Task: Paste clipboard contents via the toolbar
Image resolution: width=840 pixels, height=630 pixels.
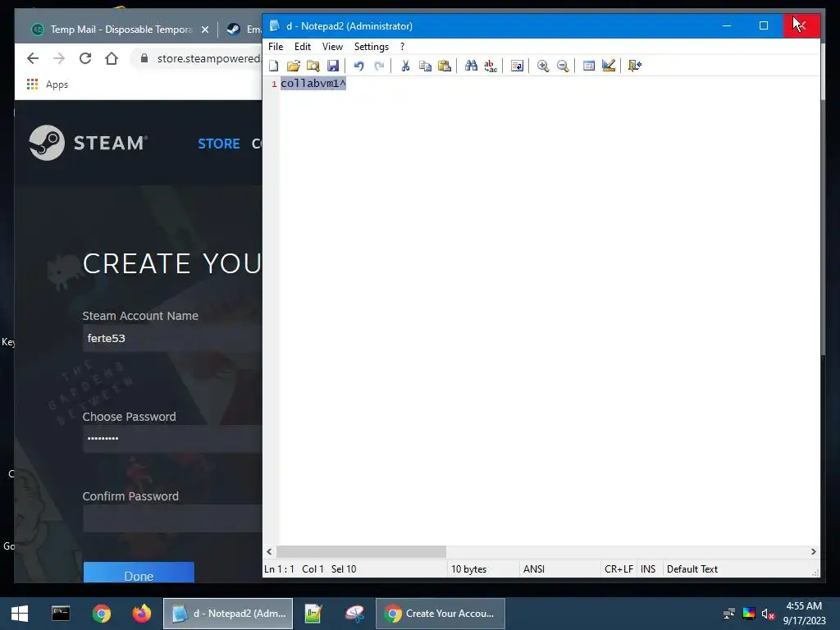Action: click(445, 66)
